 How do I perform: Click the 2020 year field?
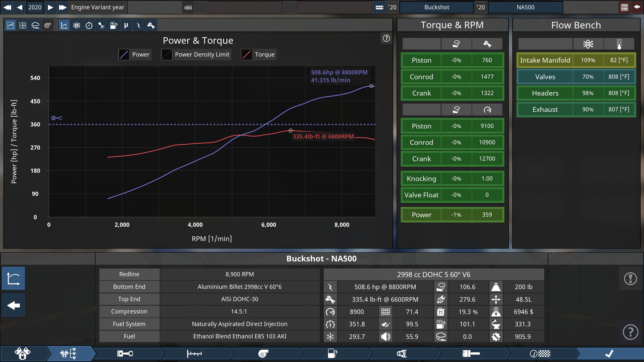pos(35,7)
